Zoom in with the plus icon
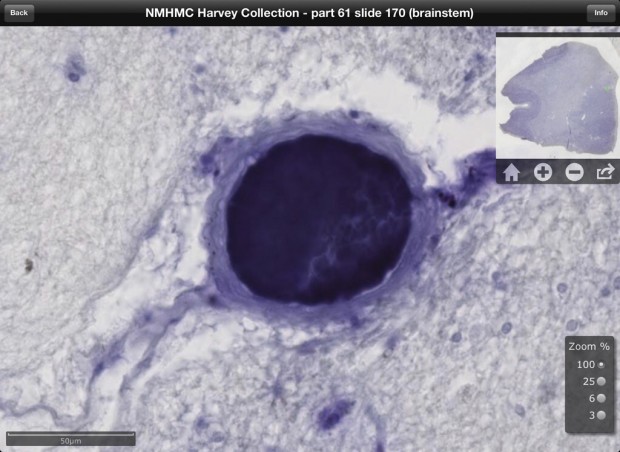Screen dimensions: 620x452 pos(542,172)
